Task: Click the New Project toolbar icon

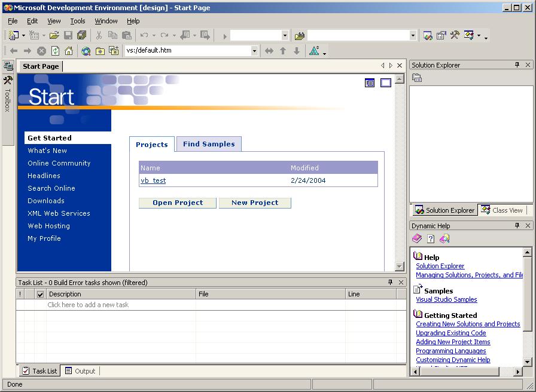Action: 13,35
